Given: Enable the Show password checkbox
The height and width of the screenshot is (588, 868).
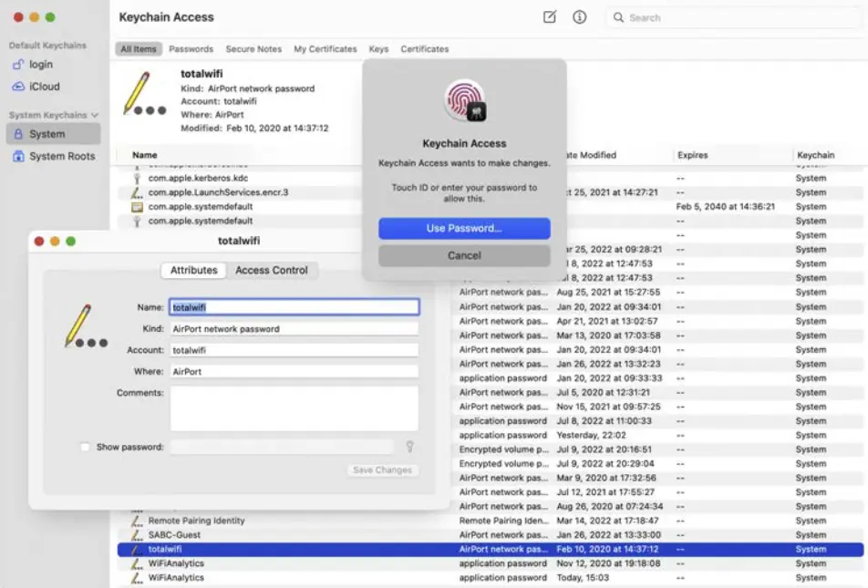Looking at the screenshot, I should pyautogui.click(x=86, y=448).
